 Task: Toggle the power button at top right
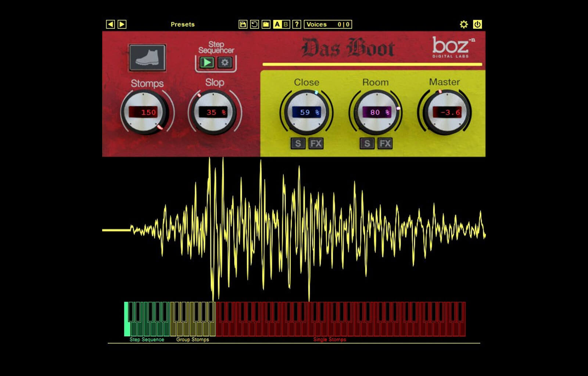pos(478,24)
